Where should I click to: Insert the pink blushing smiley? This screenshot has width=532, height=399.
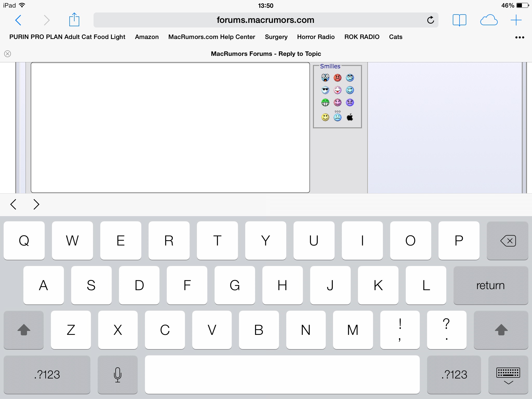337,103
